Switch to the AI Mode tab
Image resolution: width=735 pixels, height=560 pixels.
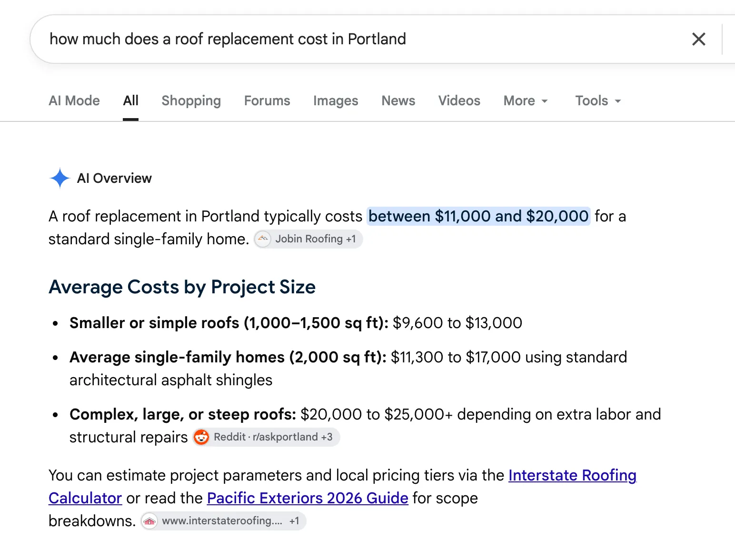74,100
